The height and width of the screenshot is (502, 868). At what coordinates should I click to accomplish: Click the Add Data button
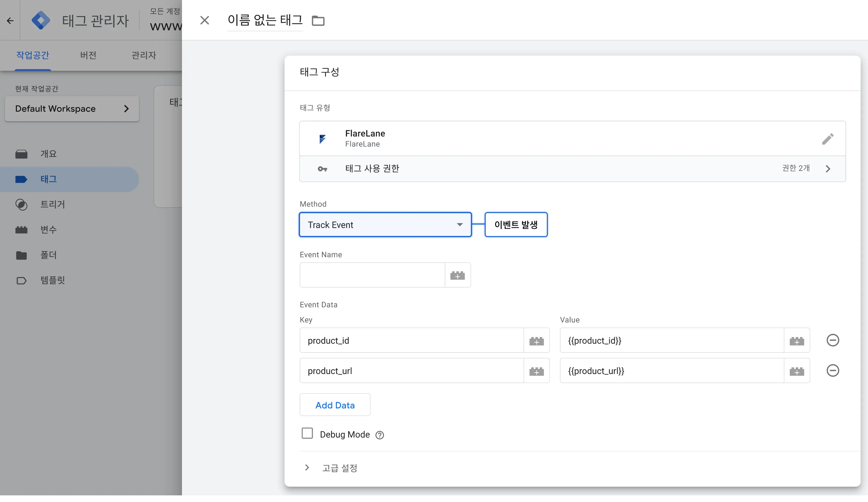pos(335,405)
